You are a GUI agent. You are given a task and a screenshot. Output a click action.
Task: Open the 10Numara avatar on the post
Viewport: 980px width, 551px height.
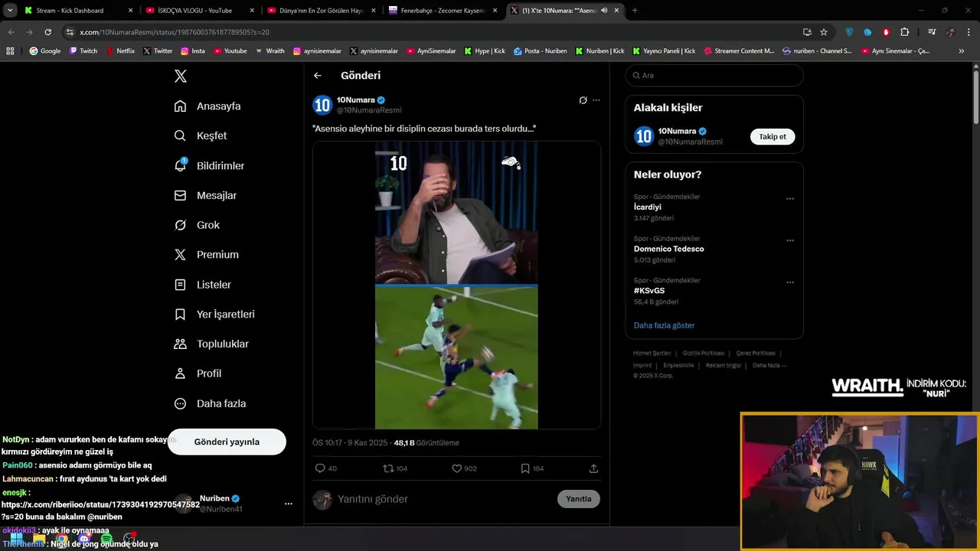click(322, 105)
